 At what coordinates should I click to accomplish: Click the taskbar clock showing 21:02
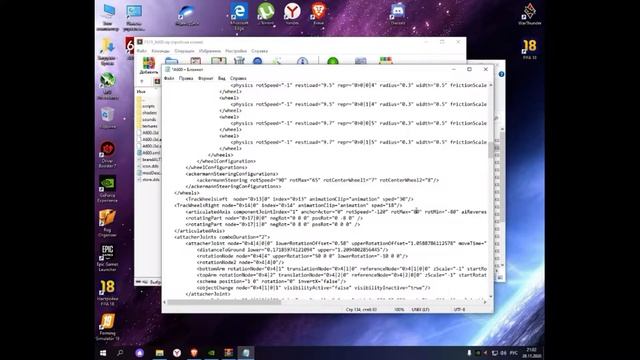531,353
